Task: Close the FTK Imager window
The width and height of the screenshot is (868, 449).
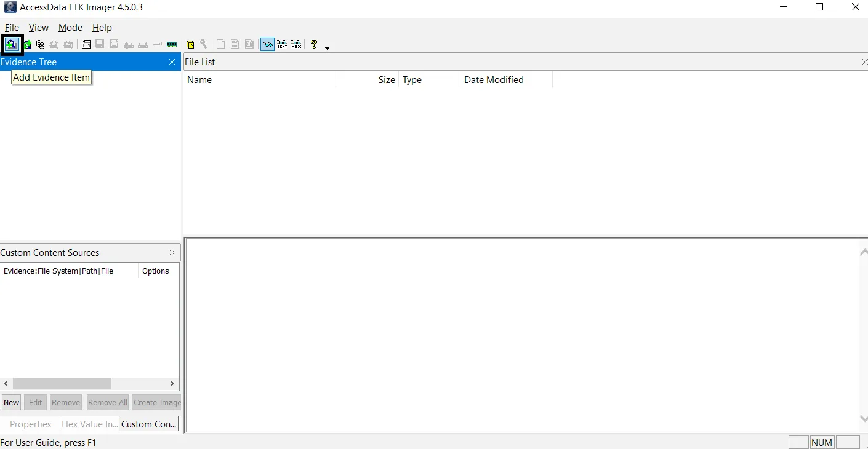Action: (855, 7)
